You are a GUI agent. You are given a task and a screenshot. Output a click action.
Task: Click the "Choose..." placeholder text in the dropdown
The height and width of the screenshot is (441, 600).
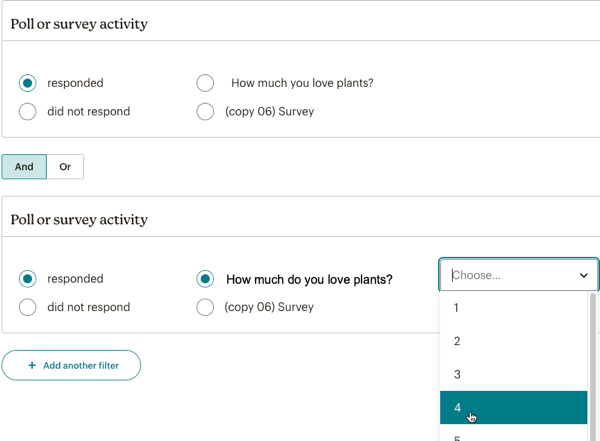coord(477,275)
